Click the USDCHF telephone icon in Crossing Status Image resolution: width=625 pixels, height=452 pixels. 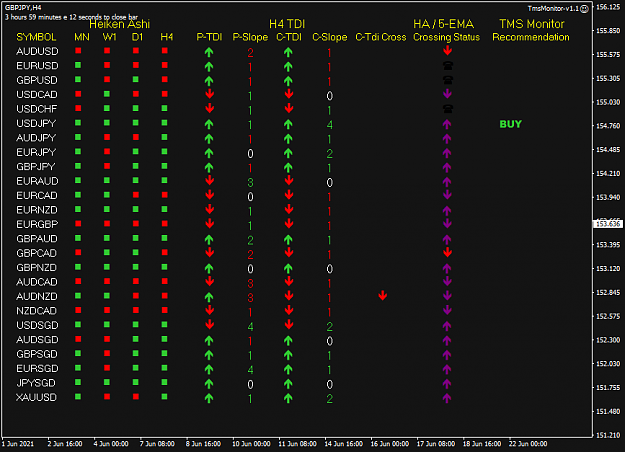point(447,108)
